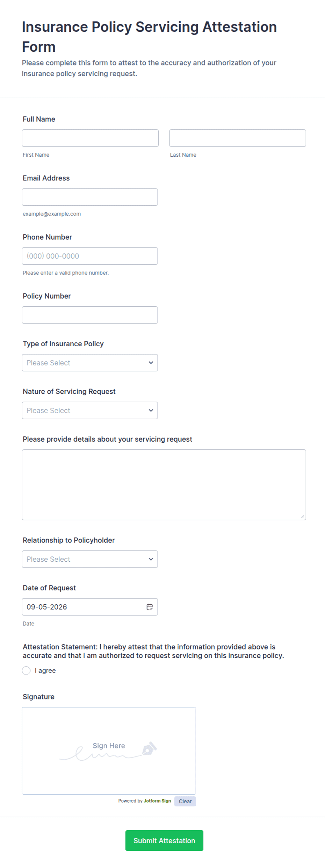Select the I agree radio button

pyautogui.click(x=26, y=670)
